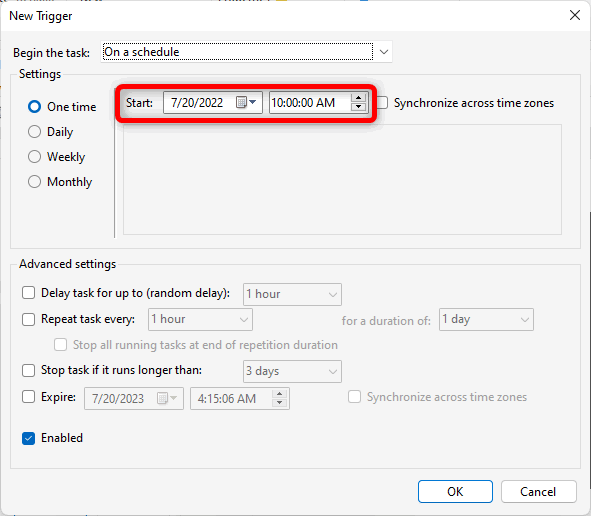Check Stop task if it runs longer

click(x=28, y=370)
